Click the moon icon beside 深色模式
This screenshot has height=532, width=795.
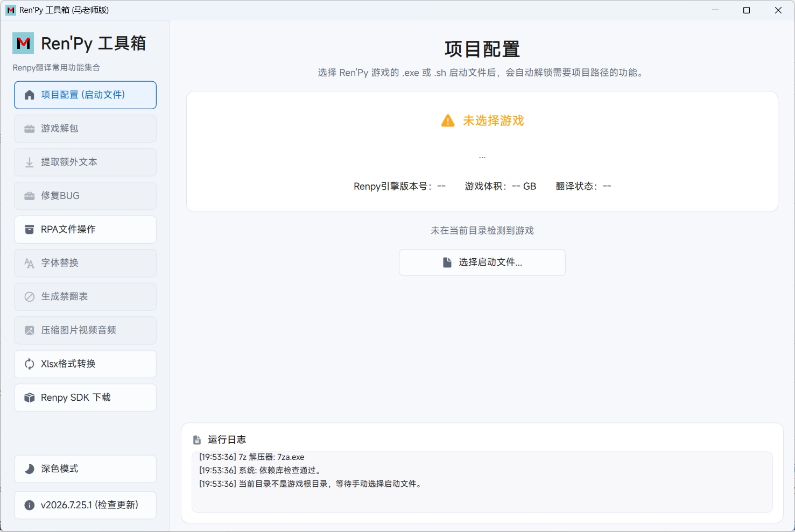(30, 469)
